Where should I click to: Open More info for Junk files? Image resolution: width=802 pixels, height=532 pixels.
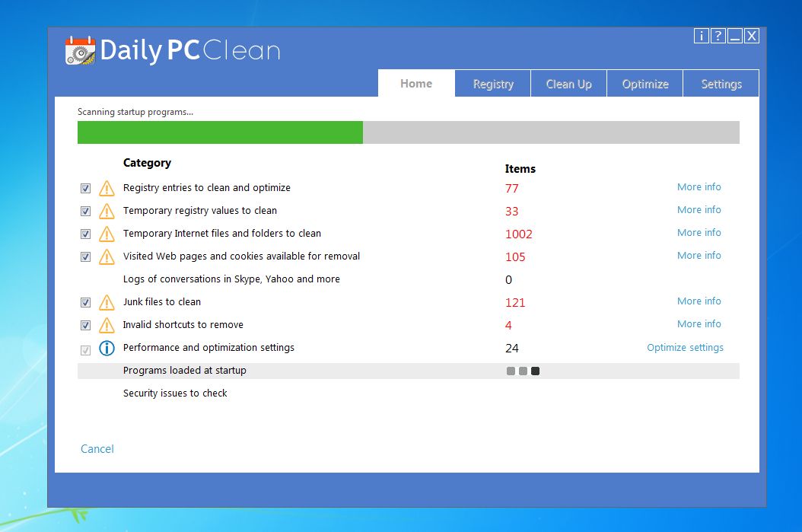tap(699, 301)
